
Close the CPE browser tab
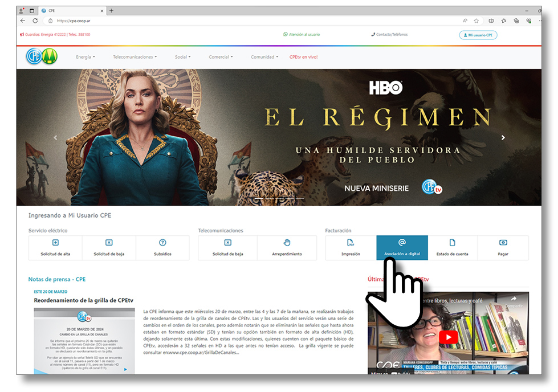(x=102, y=11)
